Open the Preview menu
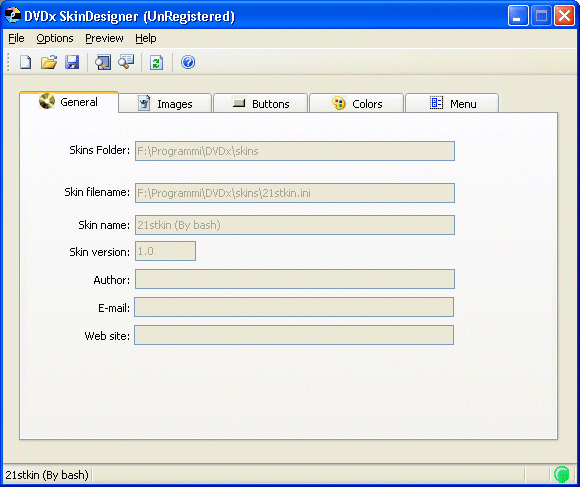Image resolution: width=580 pixels, height=487 pixels. [104, 38]
